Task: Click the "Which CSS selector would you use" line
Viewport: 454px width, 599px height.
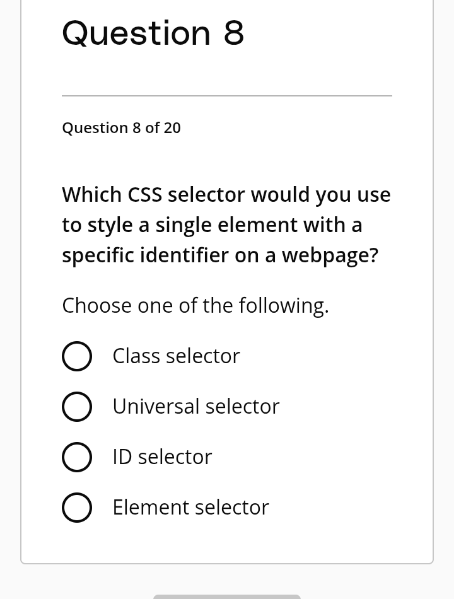Action: (x=226, y=195)
